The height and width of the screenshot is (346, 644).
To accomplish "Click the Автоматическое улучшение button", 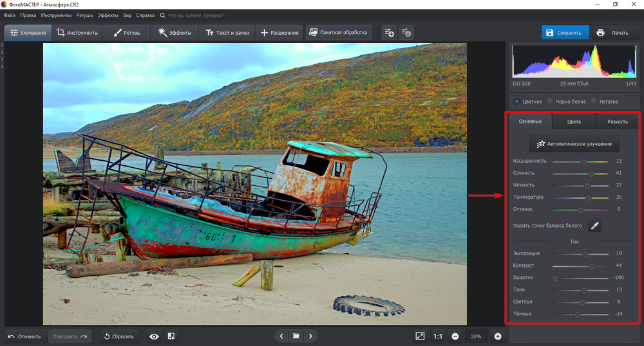I will [574, 143].
